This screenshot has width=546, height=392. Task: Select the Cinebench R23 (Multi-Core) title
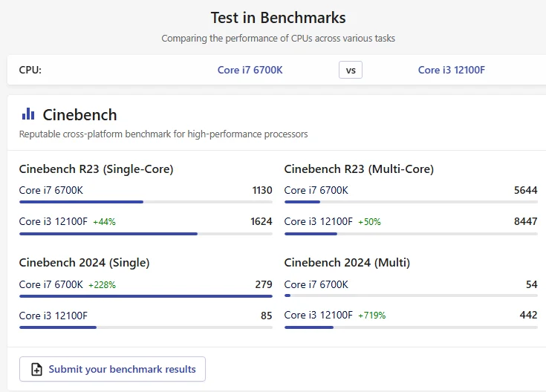tap(359, 169)
